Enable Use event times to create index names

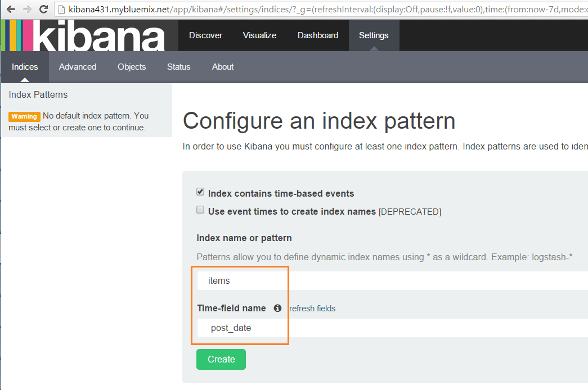(x=200, y=210)
